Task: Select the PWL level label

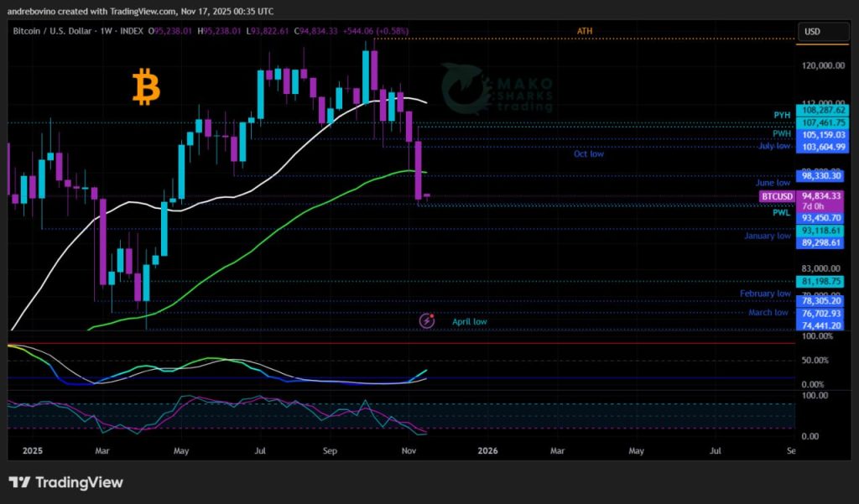Action: (x=781, y=213)
